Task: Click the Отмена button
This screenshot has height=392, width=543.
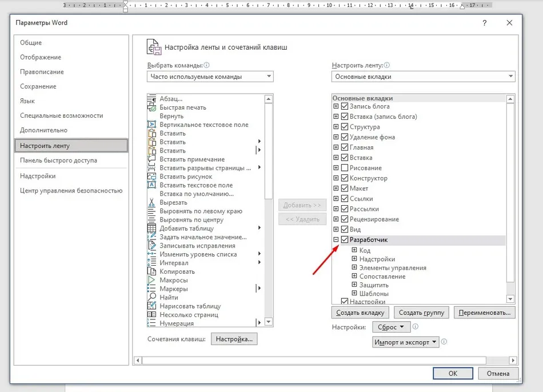Action: (498, 373)
